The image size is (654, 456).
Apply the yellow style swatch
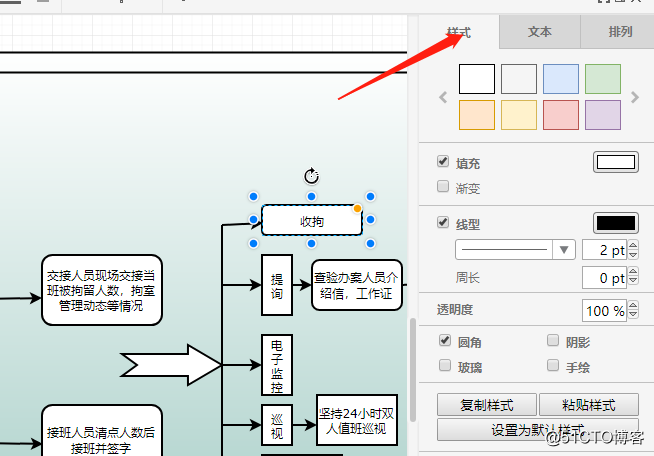pyautogui.click(x=519, y=115)
